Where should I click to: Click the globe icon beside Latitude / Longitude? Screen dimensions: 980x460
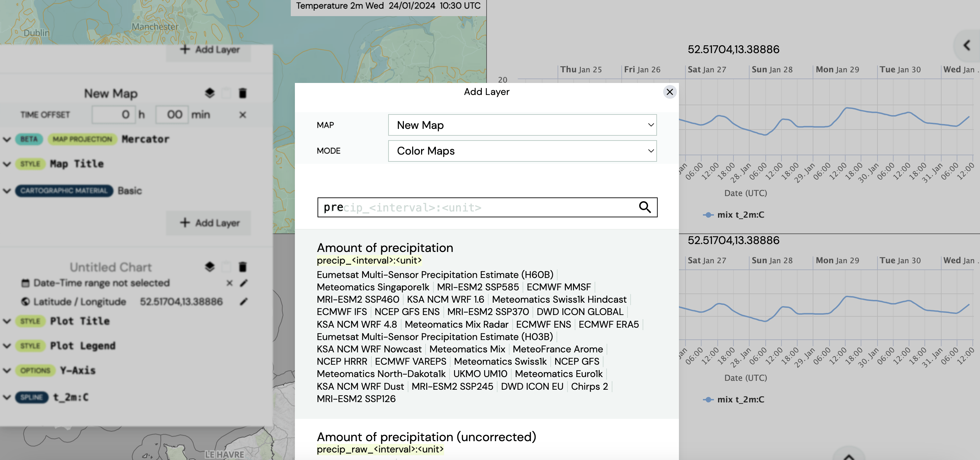coord(25,302)
